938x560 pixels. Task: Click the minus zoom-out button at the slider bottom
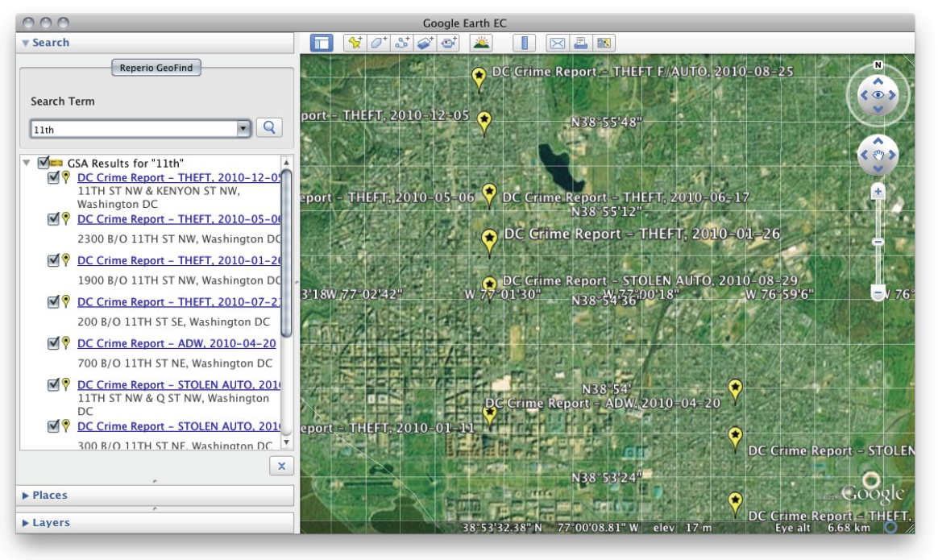click(x=878, y=294)
